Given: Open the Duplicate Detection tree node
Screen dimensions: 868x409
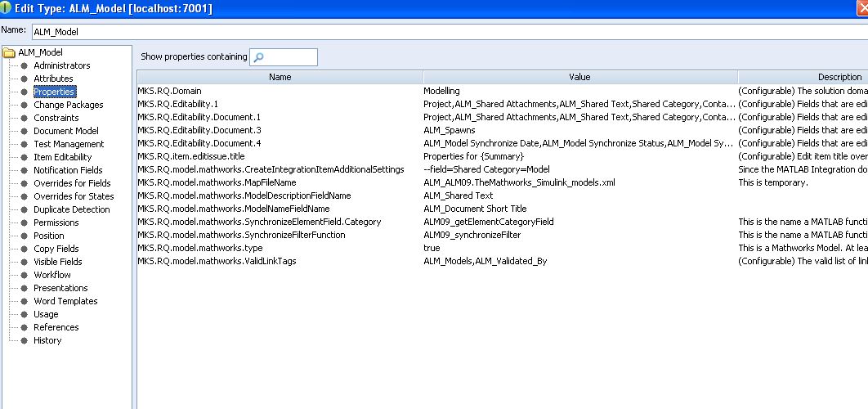Looking at the screenshot, I should tap(71, 209).
